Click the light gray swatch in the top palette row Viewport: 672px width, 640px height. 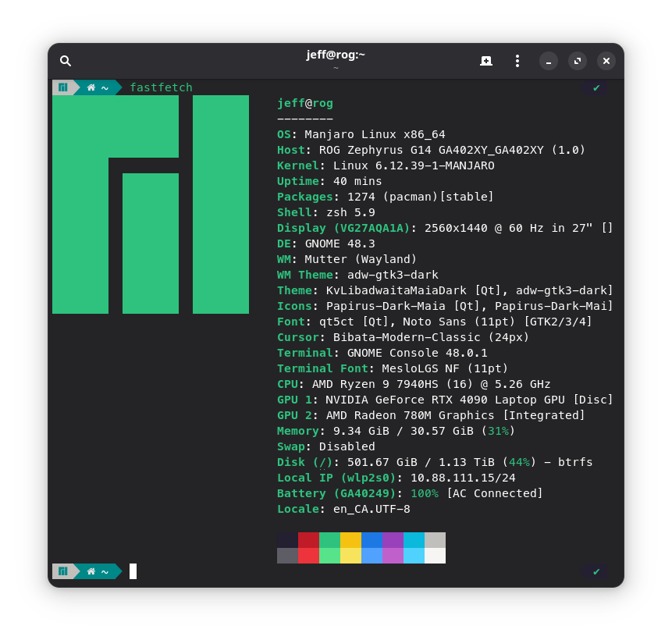pyautogui.click(x=435, y=540)
